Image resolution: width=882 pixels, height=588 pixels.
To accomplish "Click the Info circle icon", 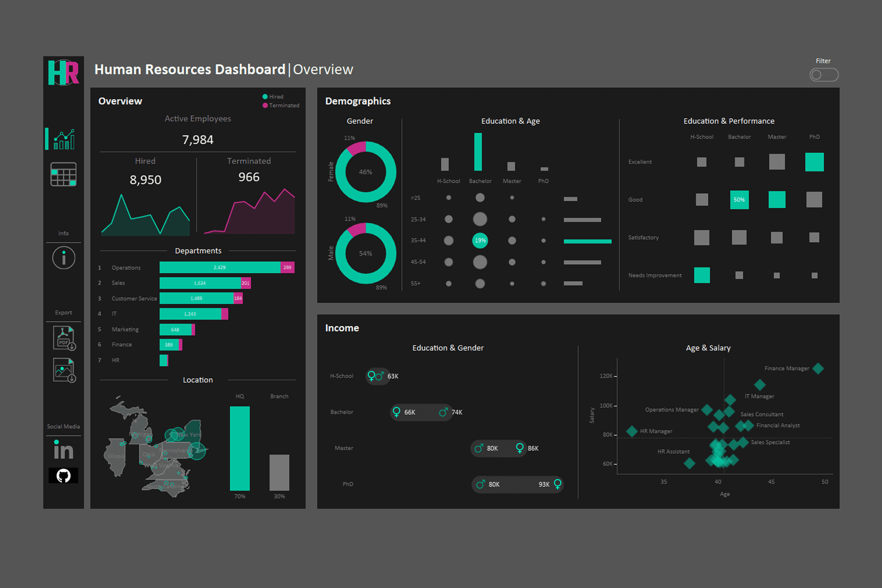I will click(x=63, y=258).
